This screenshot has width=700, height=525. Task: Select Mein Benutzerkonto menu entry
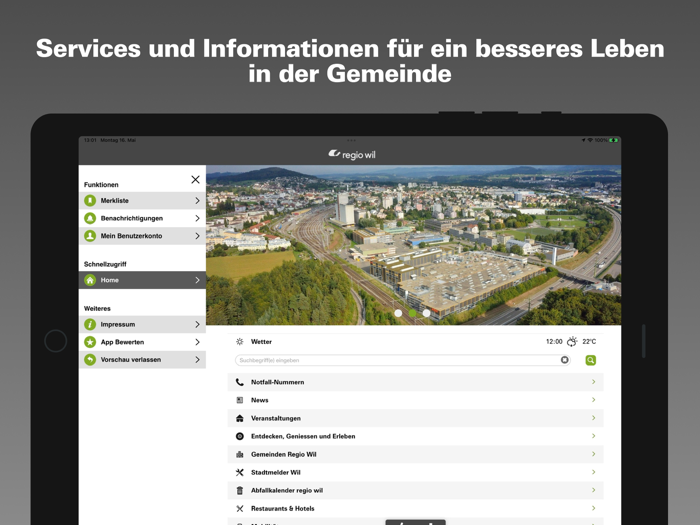pos(142,236)
